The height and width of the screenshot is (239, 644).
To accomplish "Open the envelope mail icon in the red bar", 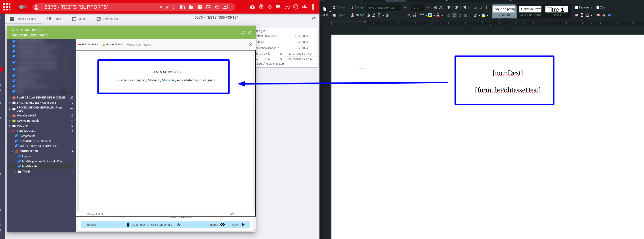I will point(200,7).
